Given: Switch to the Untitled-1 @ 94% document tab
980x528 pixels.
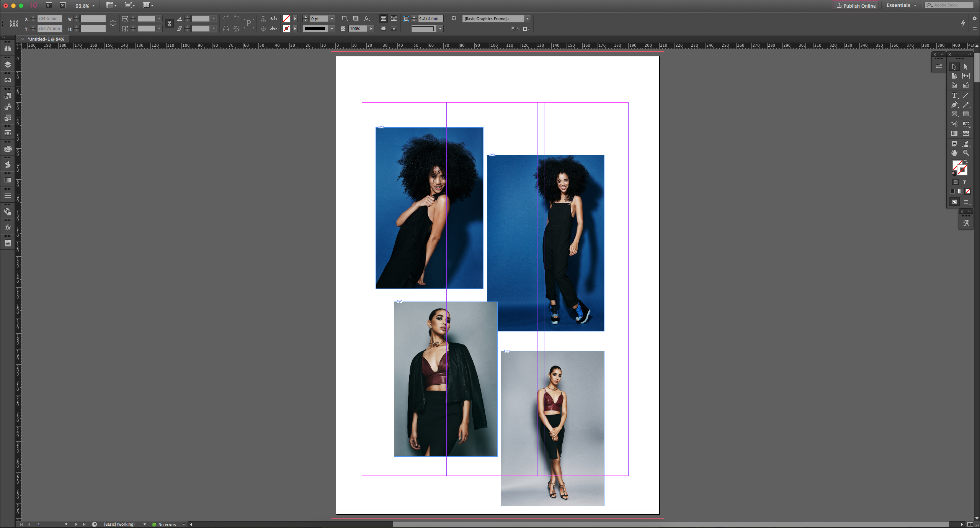Looking at the screenshot, I should 46,39.
